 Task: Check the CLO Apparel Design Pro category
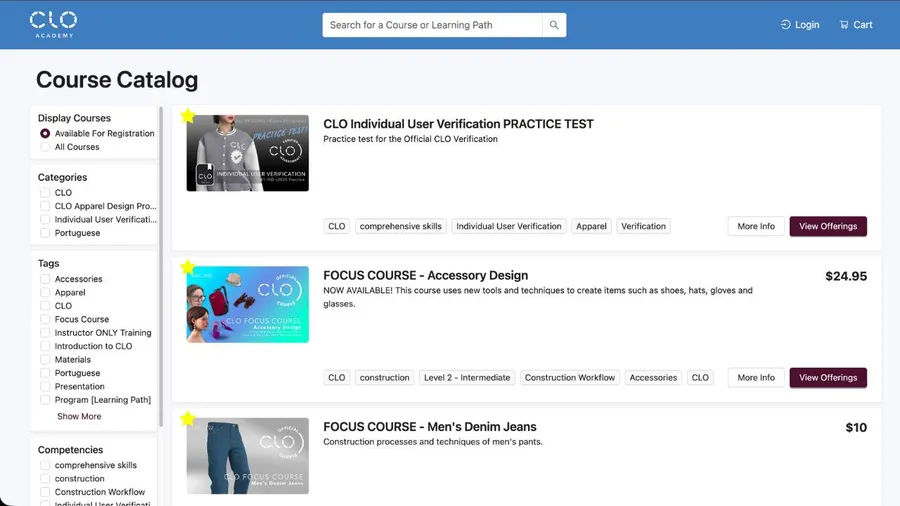coord(45,206)
